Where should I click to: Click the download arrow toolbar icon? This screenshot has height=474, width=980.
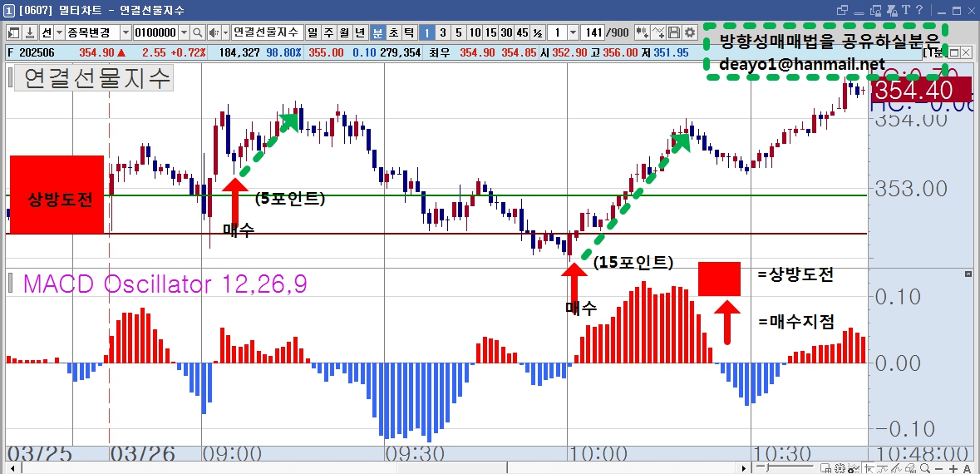click(x=29, y=32)
